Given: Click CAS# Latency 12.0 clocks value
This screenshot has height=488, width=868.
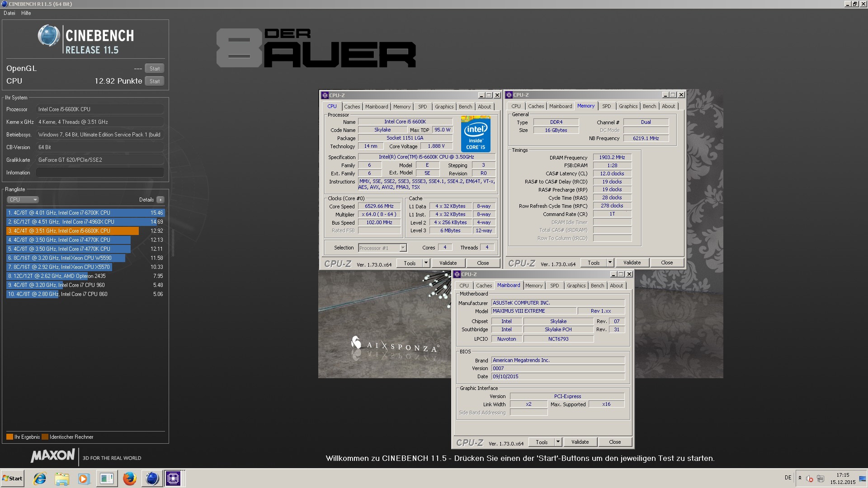Looking at the screenshot, I should pyautogui.click(x=612, y=174).
